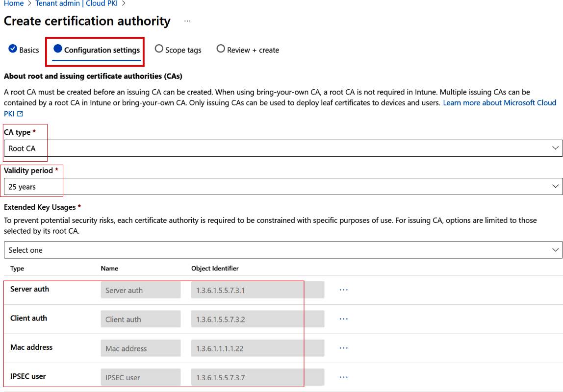563x392 pixels.
Task: Open the Server auth row options menu
Action: 344,290
